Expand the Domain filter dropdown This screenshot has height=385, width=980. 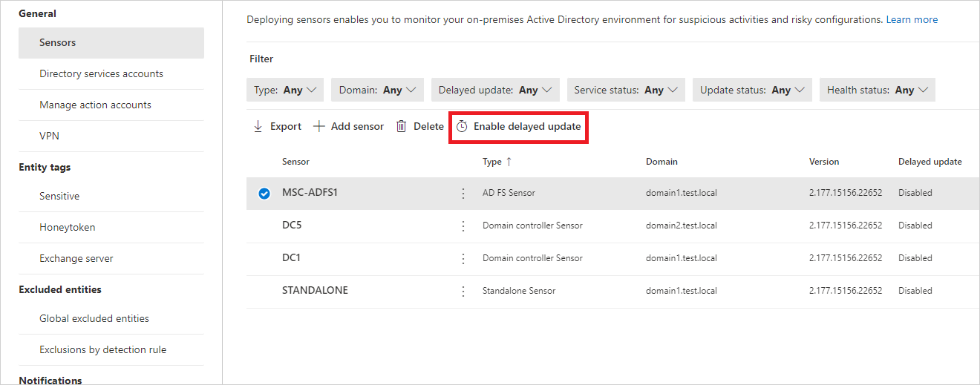pyautogui.click(x=377, y=90)
